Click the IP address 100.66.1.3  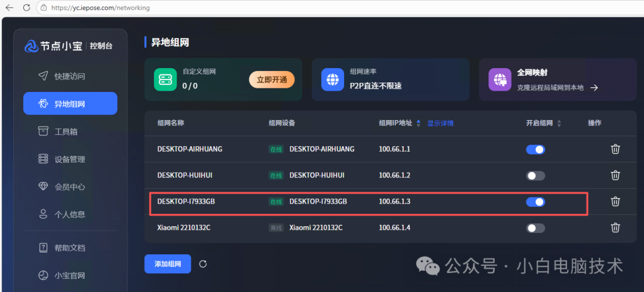[394, 201]
